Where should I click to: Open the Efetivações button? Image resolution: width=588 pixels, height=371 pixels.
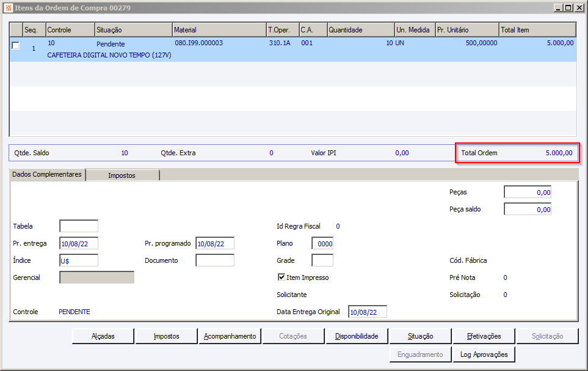(484, 336)
